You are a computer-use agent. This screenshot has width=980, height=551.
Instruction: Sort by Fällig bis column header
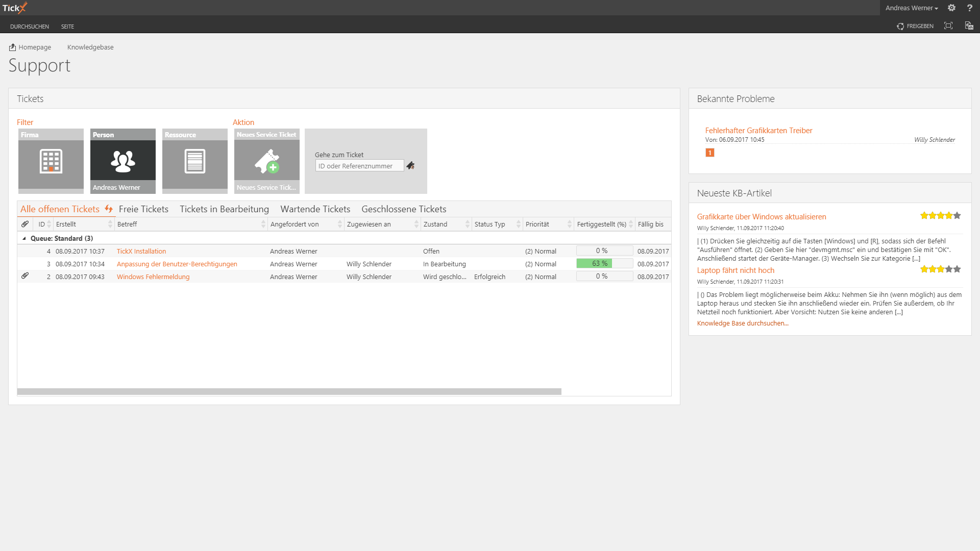pos(653,224)
